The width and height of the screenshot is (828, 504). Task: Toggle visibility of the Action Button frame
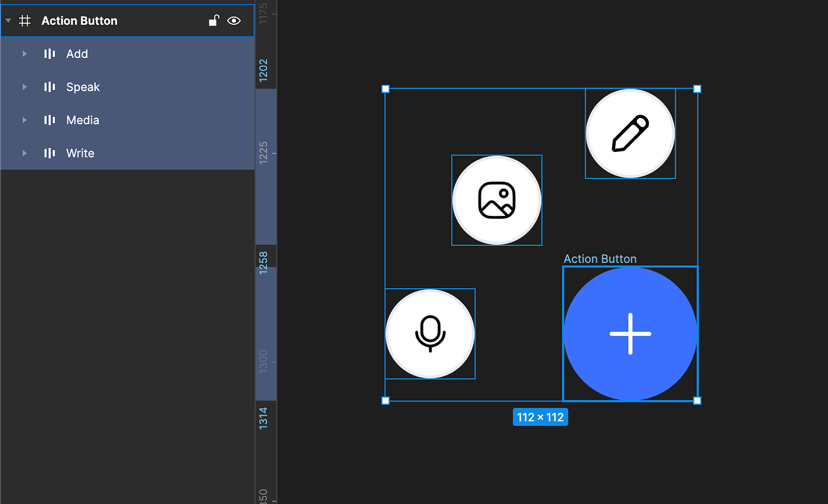tap(234, 20)
